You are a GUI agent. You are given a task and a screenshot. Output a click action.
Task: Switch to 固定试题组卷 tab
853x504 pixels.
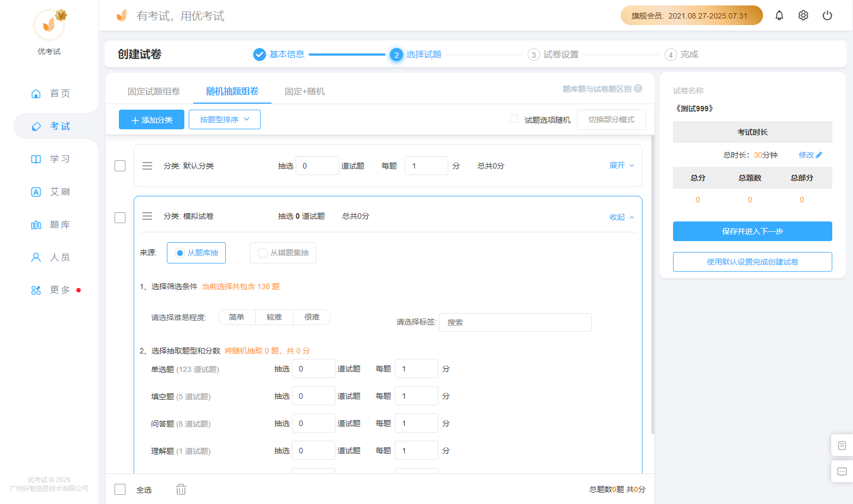point(154,91)
